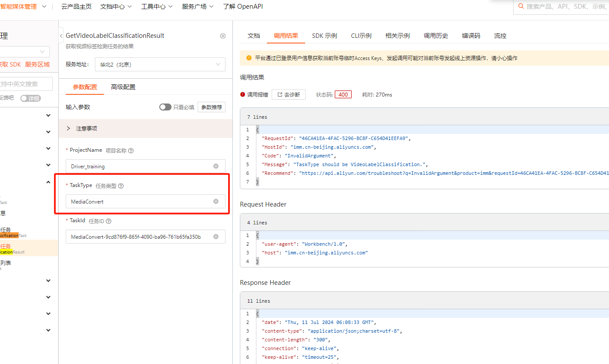
Task: Click the "11 lines" header under Response Header
Action: 258,301
